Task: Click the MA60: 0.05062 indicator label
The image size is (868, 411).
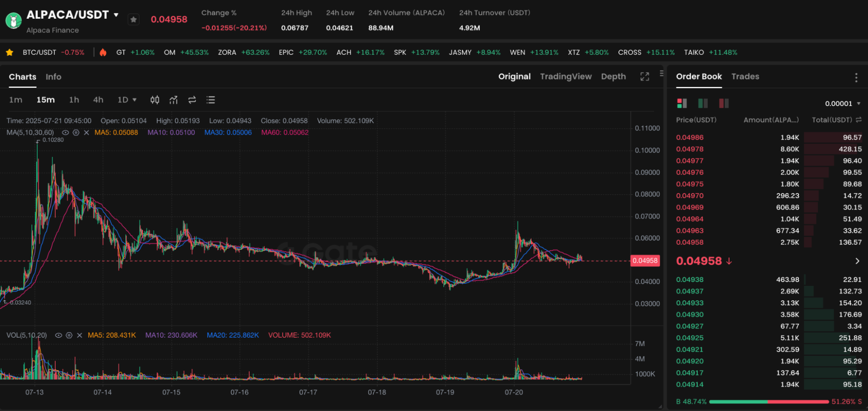Action: pos(285,133)
